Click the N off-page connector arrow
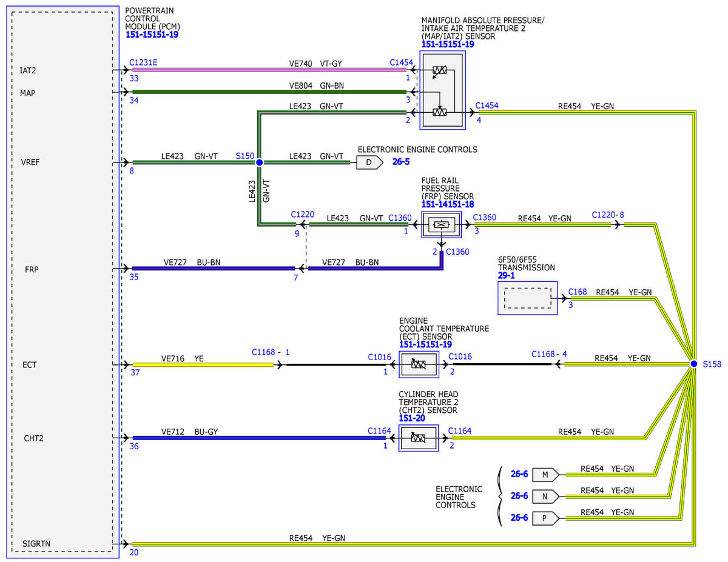Image resolution: width=728 pixels, height=562 pixels. pyautogui.click(x=546, y=496)
